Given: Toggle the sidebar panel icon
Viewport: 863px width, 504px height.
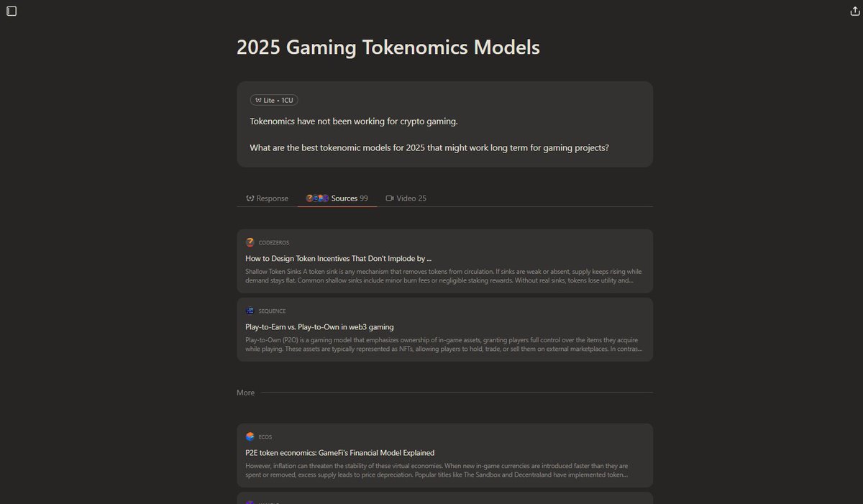Looking at the screenshot, I should (12, 11).
